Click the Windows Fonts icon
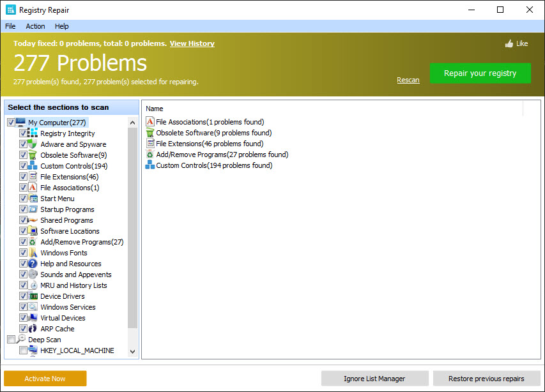545x392 pixels. click(x=32, y=253)
